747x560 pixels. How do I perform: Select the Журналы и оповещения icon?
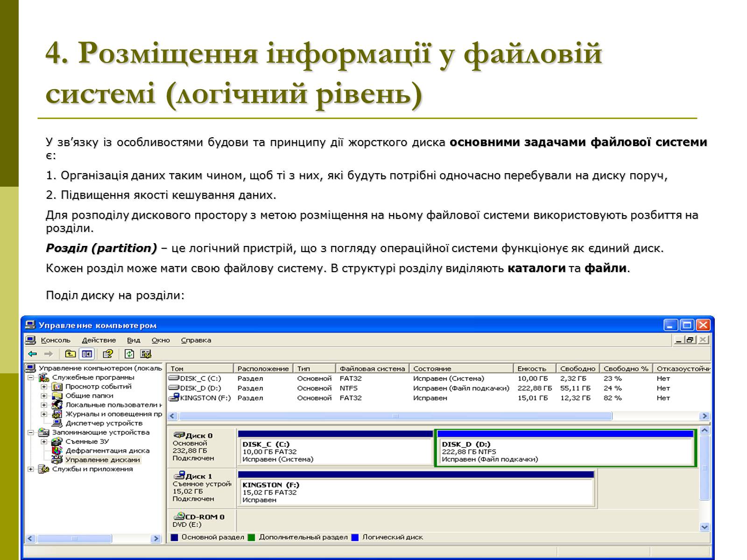(x=57, y=414)
